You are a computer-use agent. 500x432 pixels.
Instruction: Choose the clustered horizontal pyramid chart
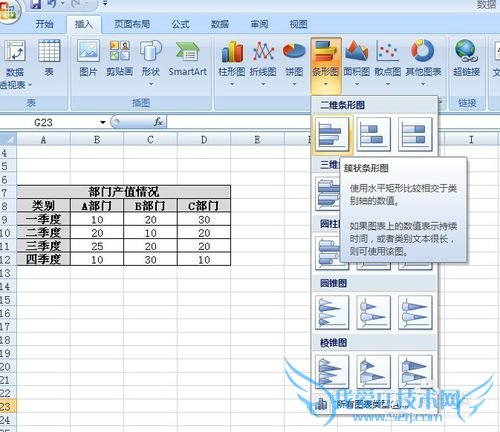(x=332, y=371)
